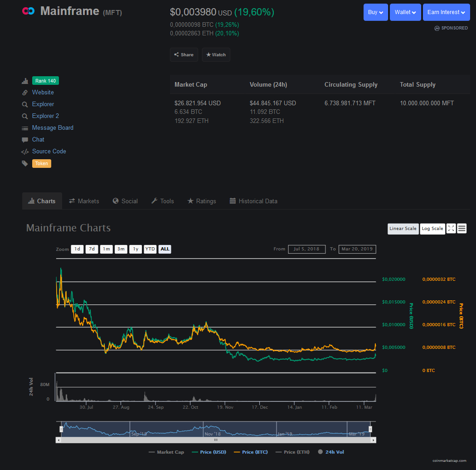
Task: Add Mainframe to watchlist
Action: click(x=216, y=55)
